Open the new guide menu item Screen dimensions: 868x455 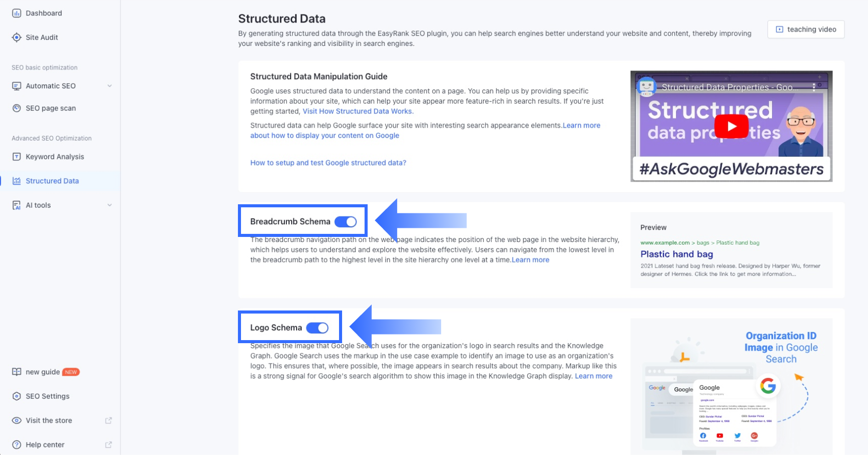click(43, 372)
